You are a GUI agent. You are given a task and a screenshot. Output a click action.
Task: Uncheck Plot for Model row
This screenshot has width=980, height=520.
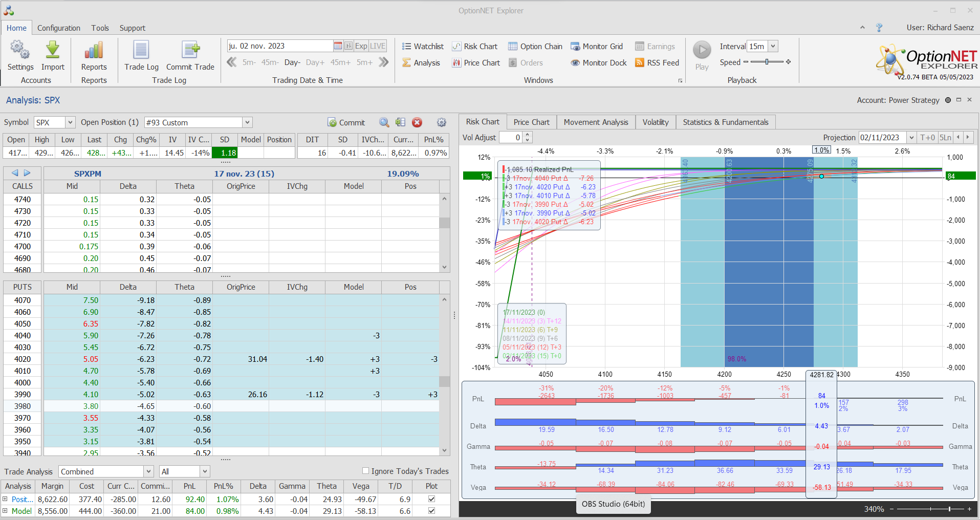pyautogui.click(x=431, y=511)
